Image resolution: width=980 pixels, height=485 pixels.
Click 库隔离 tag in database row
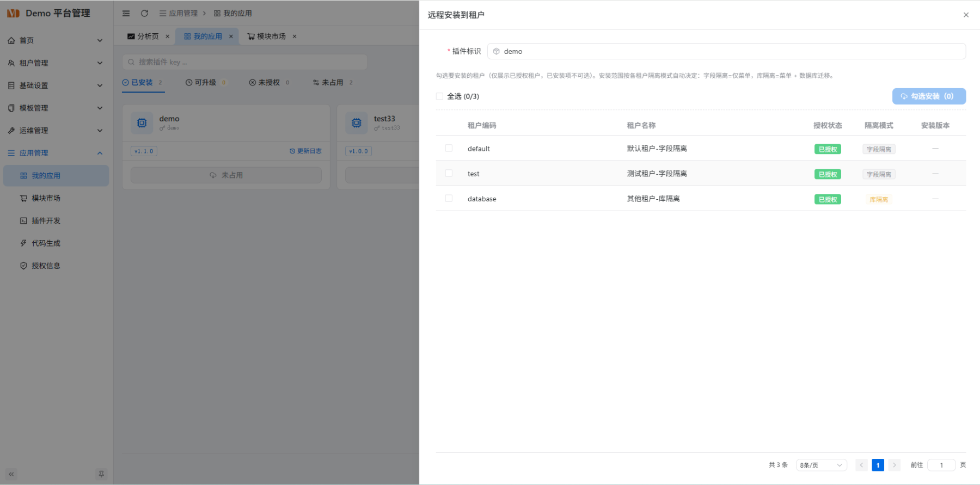tap(879, 199)
